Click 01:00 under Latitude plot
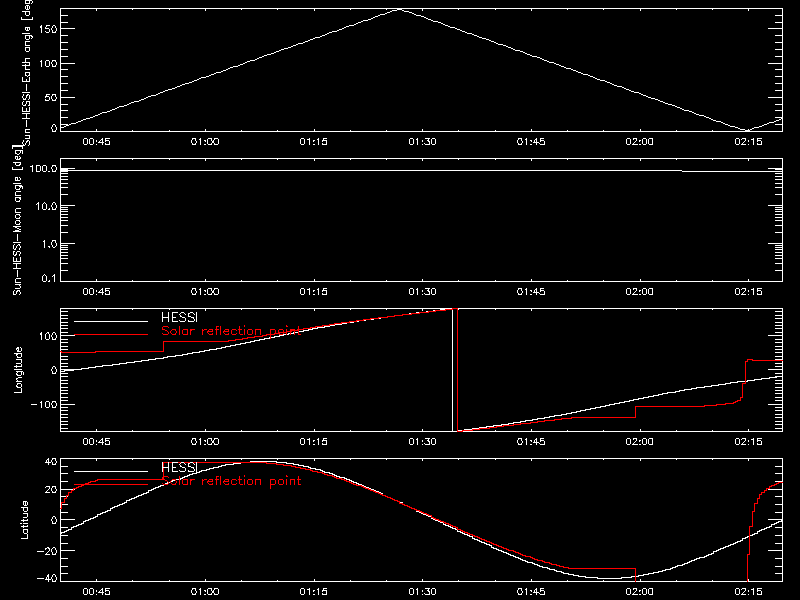Image resolution: width=800 pixels, height=600 pixels. point(205,592)
